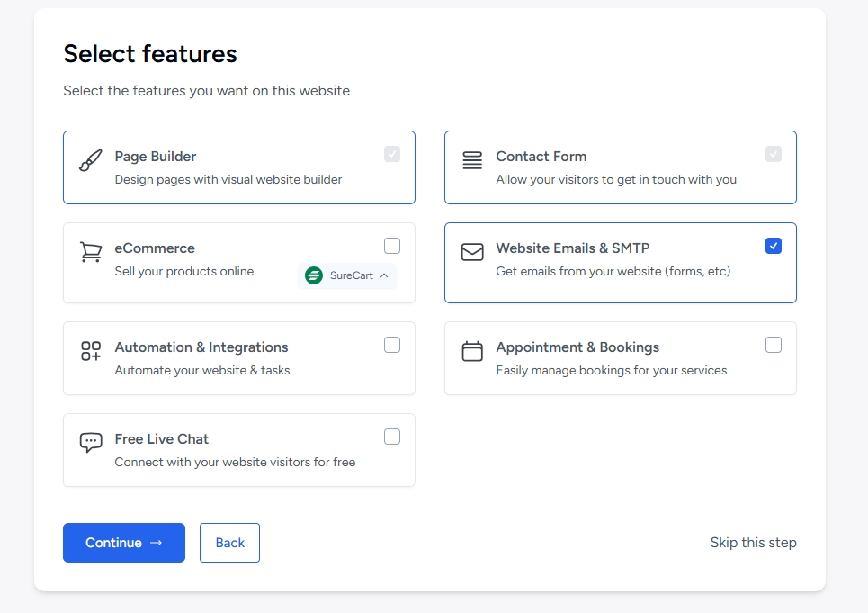Image resolution: width=868 pixels, height=613 pixels.
Task: Enable the Automation & Integrations checkbox
Action: tap(392, 345)
